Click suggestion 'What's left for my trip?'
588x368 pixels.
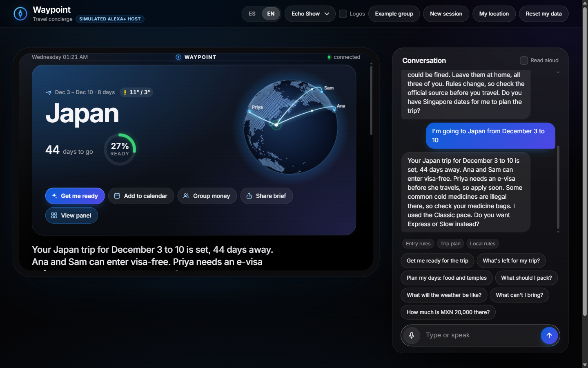point(511,261)
